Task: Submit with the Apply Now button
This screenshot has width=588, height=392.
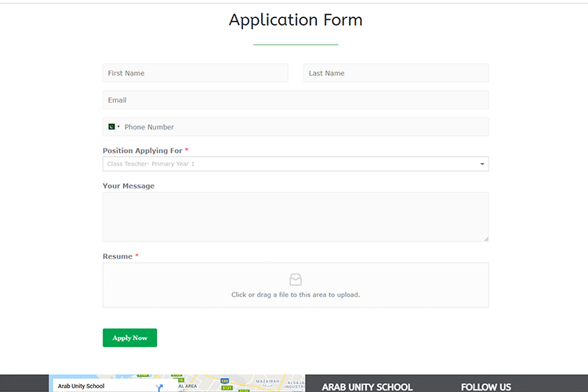Action: point(129,338)
